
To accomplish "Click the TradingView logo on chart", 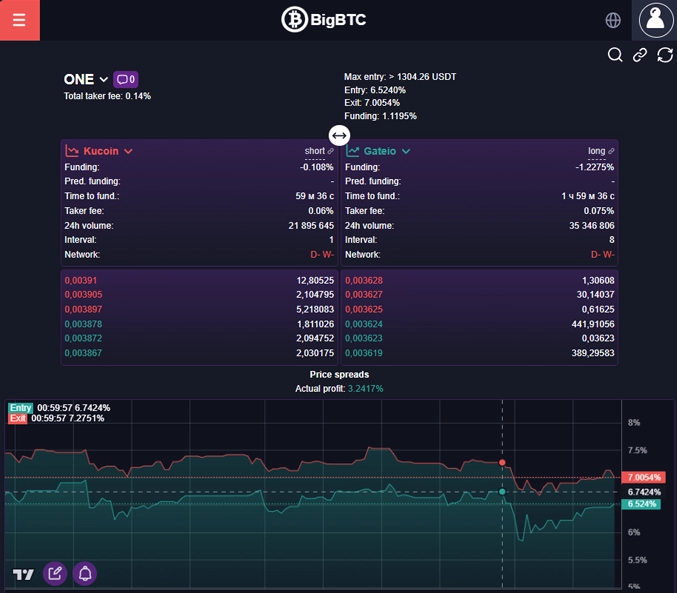I will (x=23, y=574).
